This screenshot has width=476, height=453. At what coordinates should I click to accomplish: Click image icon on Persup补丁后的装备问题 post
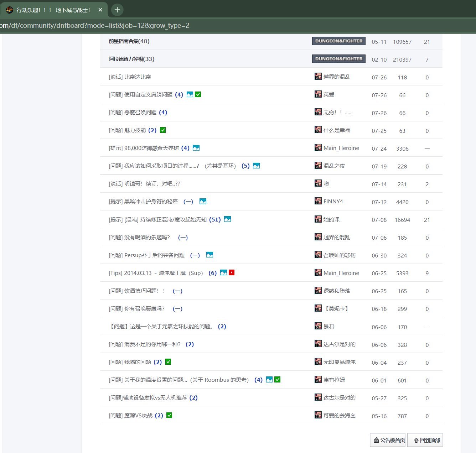click(x=209, y=255)
